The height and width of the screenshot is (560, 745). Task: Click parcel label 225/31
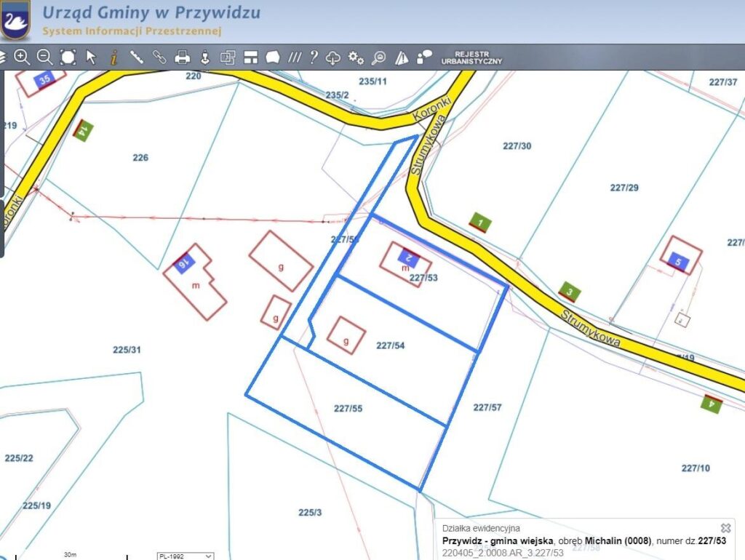(x=127, y=350)
